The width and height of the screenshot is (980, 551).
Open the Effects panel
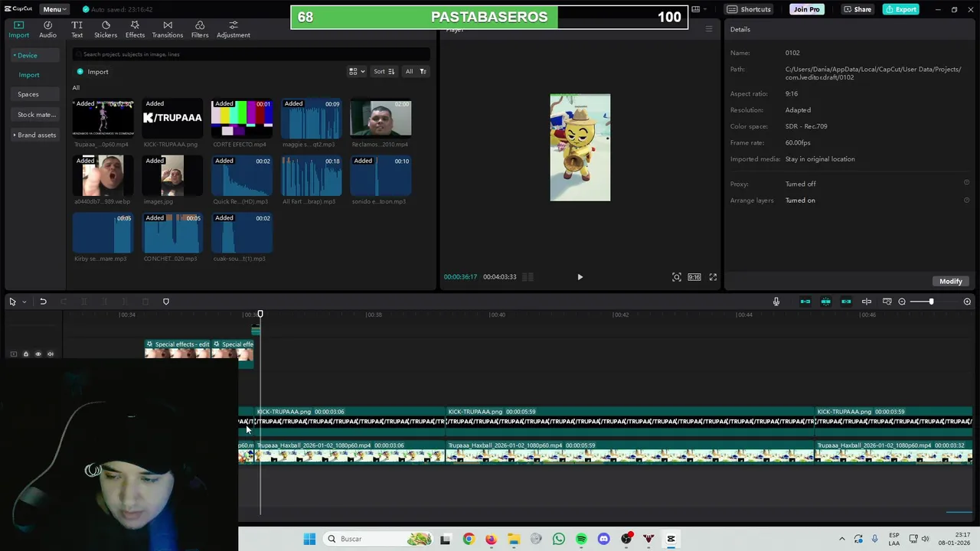coord(135,30)
